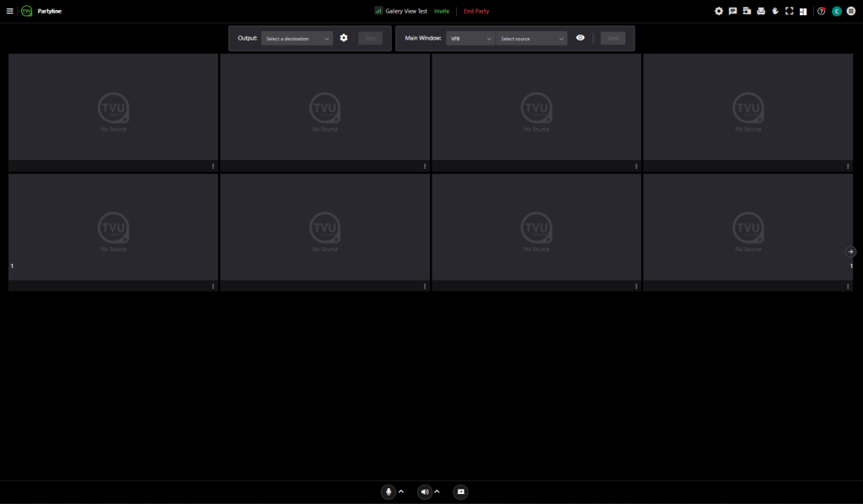Toggle the speaker audio
The height and width of the screenshot is (504, 863).
(x=425, y=492)
